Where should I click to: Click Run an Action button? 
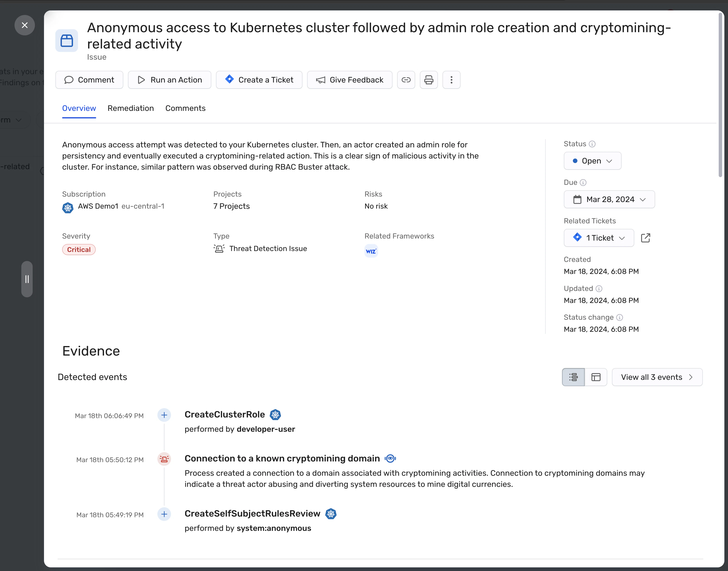coord(169,80)
